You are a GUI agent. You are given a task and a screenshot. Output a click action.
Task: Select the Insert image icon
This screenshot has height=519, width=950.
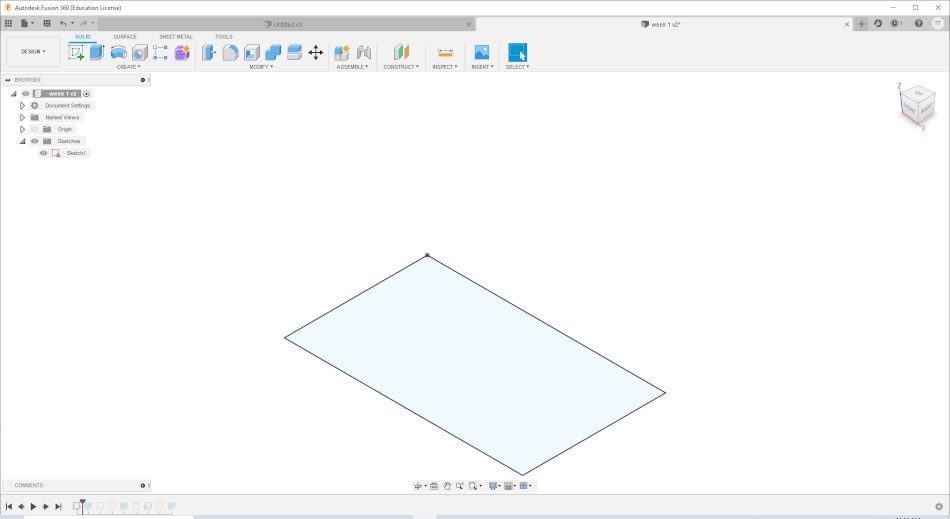click(x=482, y=52)
